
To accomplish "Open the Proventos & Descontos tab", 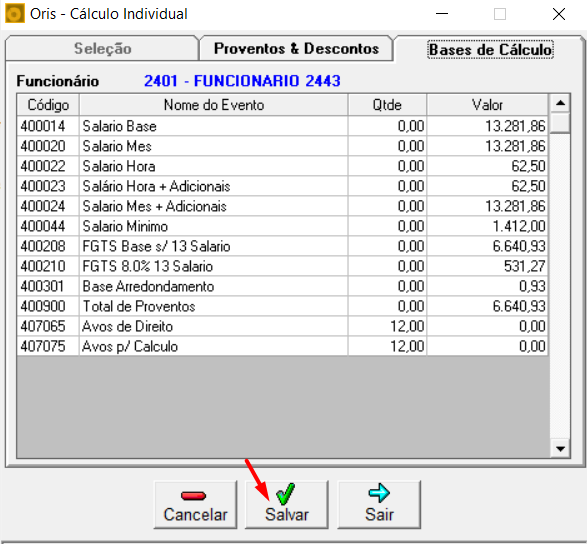I will click(x=296, y=48).
